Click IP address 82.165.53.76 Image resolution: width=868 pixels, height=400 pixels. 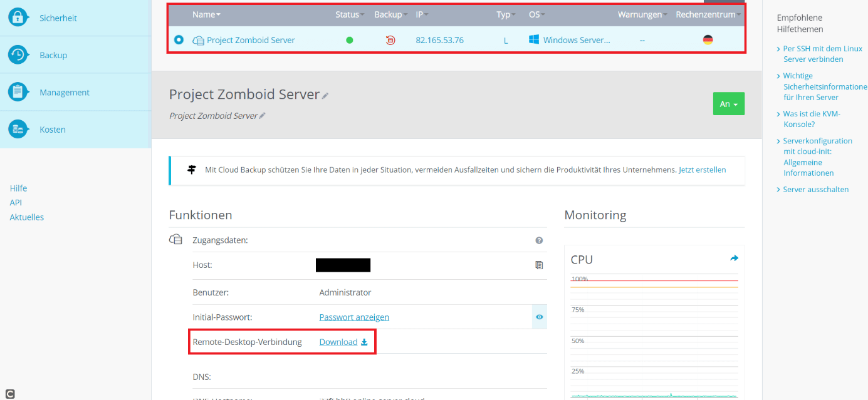click(439, 40)
